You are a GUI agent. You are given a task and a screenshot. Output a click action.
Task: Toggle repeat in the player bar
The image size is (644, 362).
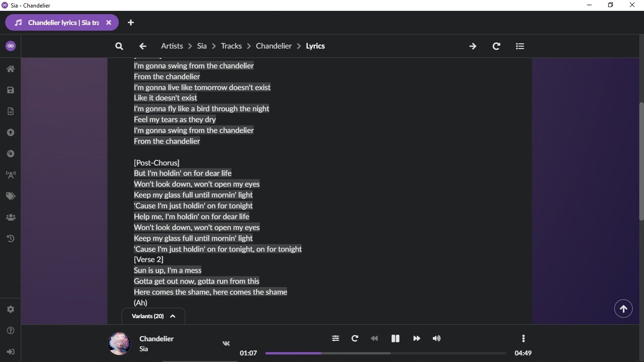(x=355, y=338)
